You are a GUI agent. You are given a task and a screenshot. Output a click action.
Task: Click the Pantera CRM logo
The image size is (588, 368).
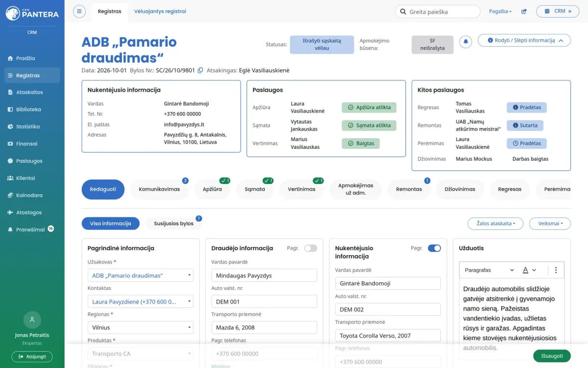[x=32, y=14]
